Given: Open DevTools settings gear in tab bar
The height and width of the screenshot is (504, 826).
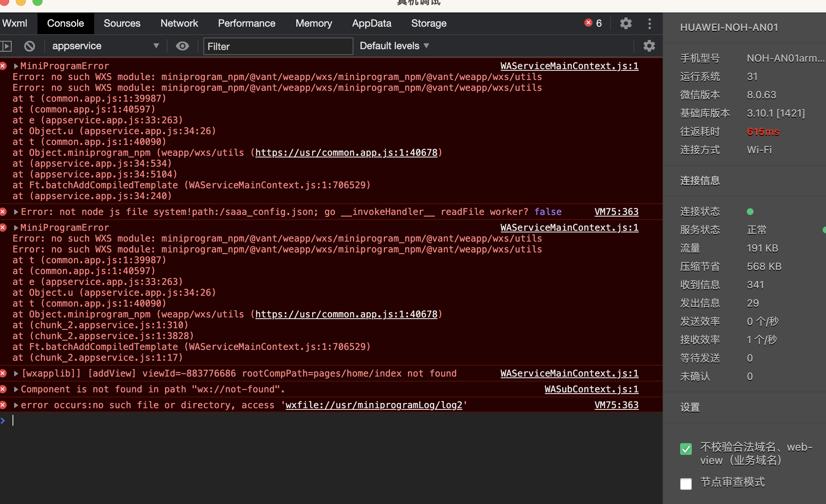Looking at the screenshot, I should pos(626,23).
